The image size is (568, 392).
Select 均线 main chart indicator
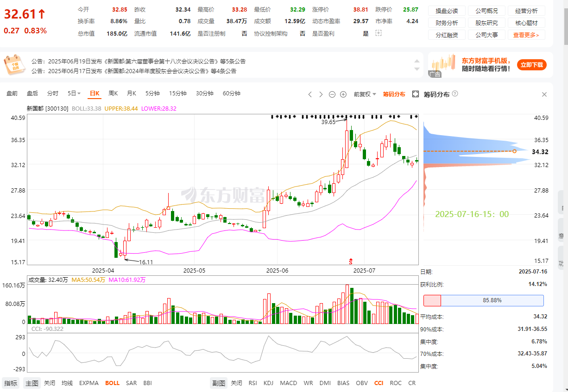pos(67,383)
